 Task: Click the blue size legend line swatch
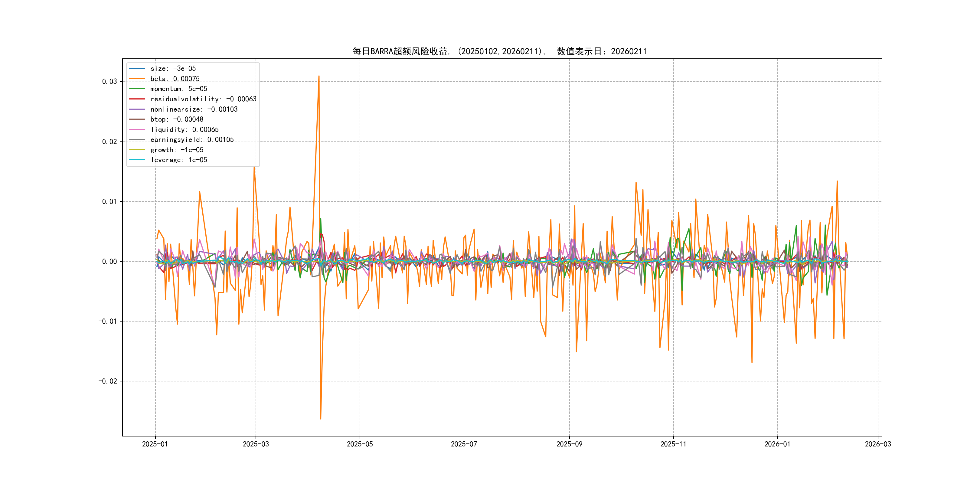pos(137,68)
